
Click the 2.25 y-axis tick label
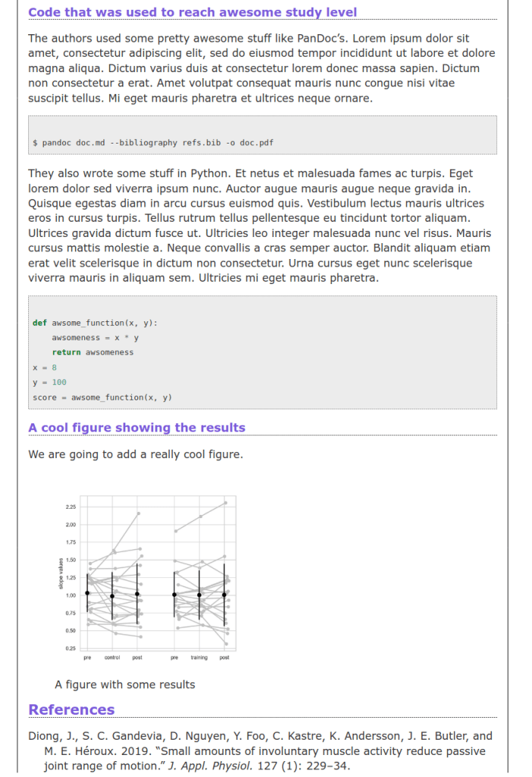click(71, 507)
